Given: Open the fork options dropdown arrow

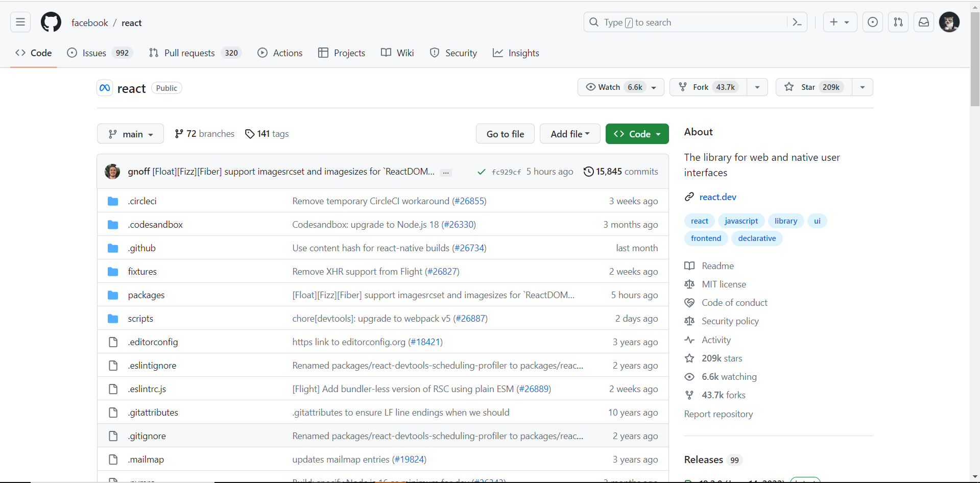Looking at the screenshot, I should pos(757,87).
